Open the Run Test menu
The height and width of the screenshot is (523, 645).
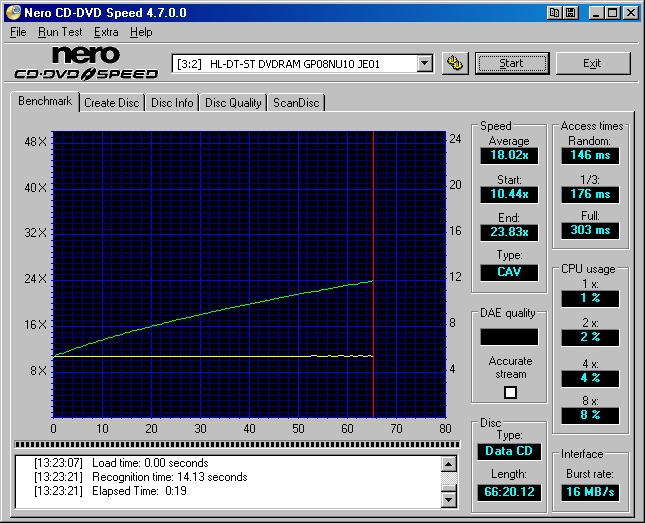[x=60, y=32]
